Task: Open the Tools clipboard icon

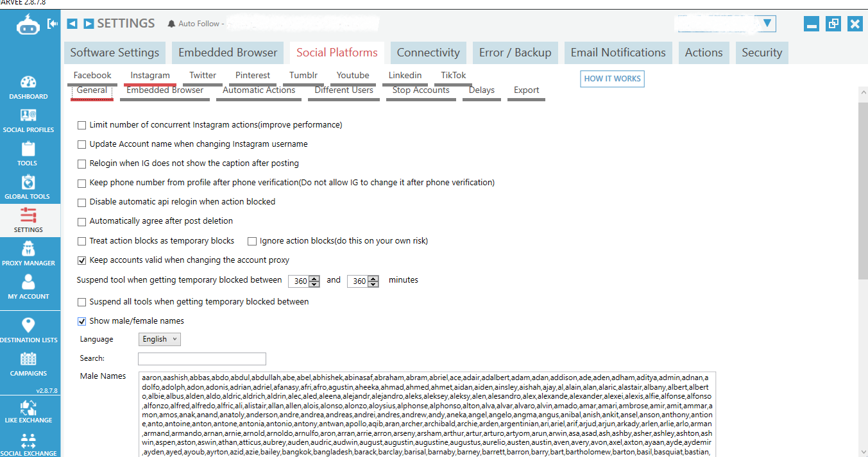Action: (x=28, y=149)
